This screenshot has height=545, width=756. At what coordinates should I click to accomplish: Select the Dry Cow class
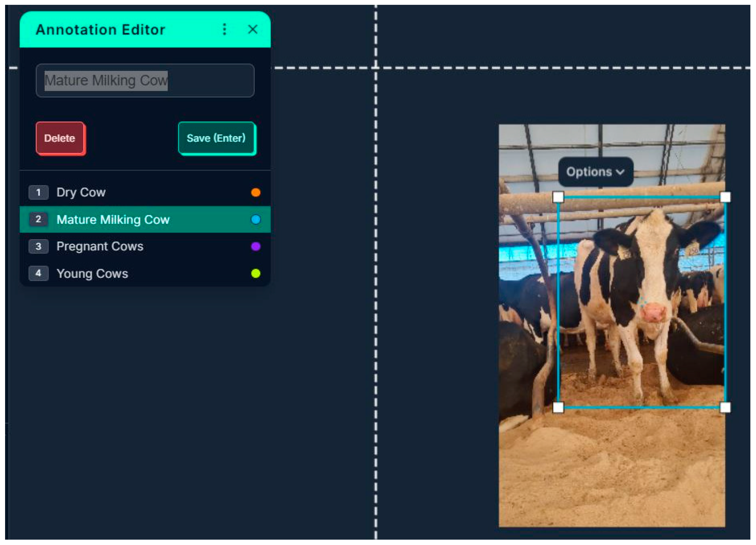click(x=145, y=192)
